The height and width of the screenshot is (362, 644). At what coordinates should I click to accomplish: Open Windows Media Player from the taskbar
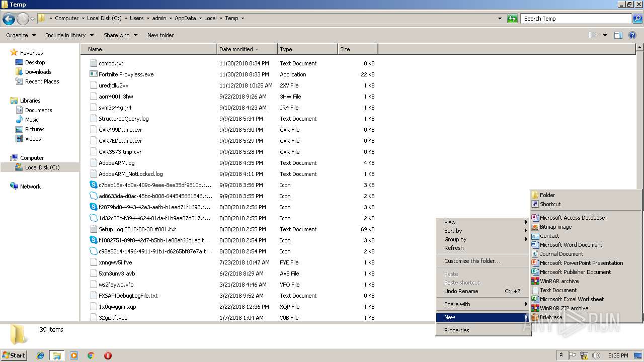pos(74,355)
